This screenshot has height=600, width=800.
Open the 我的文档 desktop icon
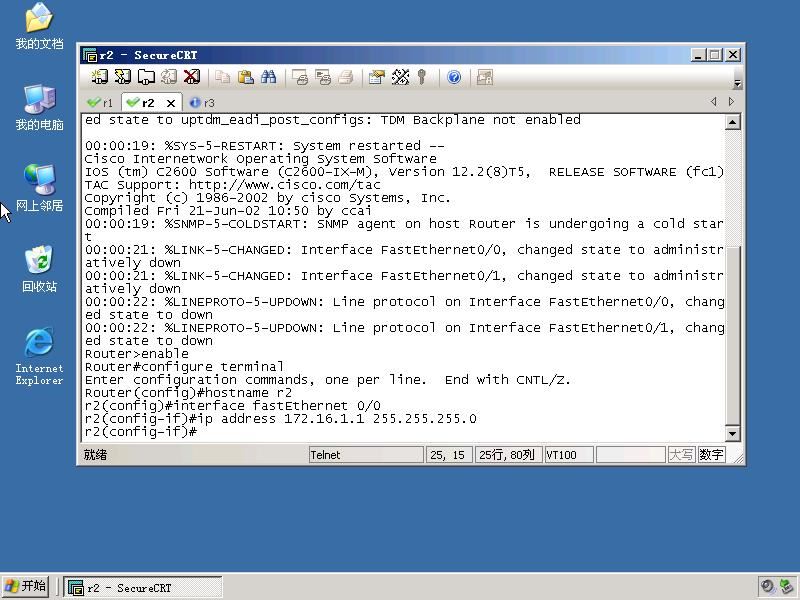coord(39,26)
